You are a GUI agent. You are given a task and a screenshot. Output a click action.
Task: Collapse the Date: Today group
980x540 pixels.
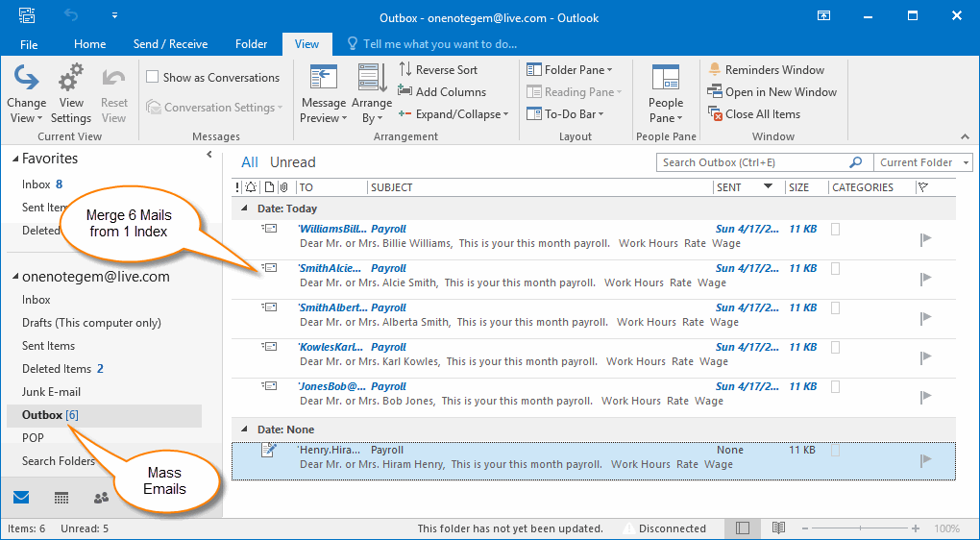(244, 209)
